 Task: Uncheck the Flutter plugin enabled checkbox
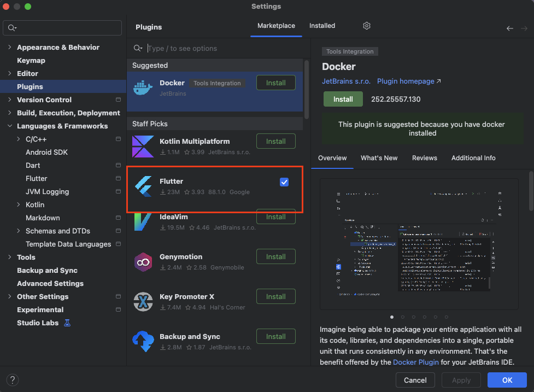tap(284, 182)
